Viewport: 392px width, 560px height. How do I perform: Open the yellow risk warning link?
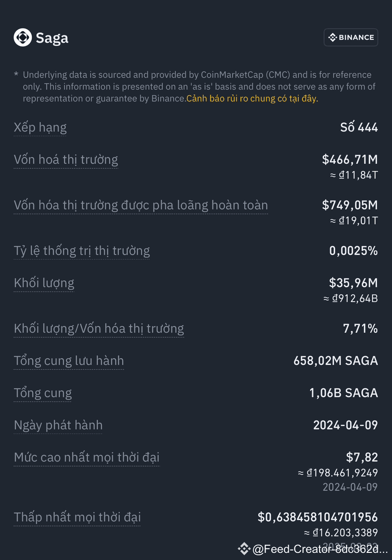(x=253, y=98)
